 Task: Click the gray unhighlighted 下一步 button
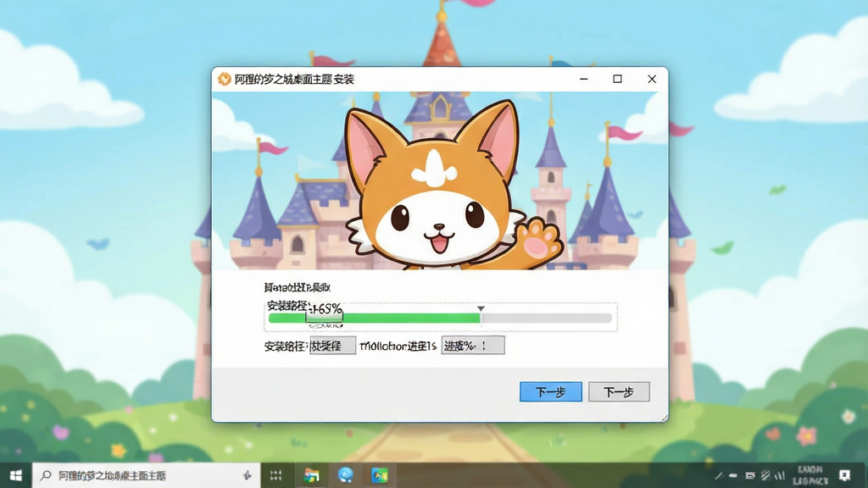tap(619, 391)
